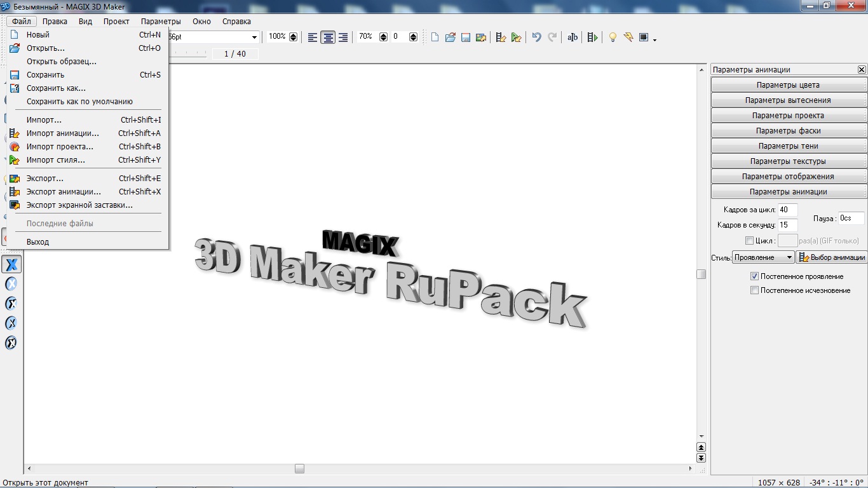
Task: Click the 'Кадров в секунду' input field
Action: point(787,225)
